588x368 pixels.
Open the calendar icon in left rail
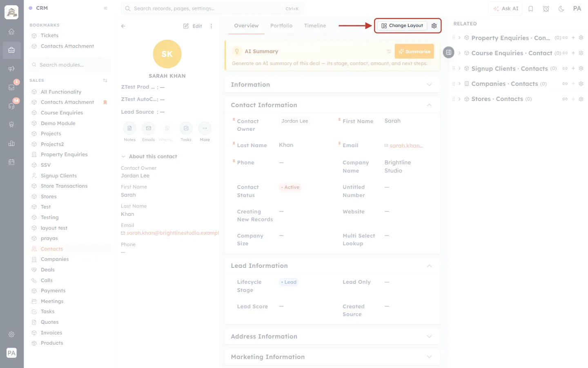(x=11, y=162)
